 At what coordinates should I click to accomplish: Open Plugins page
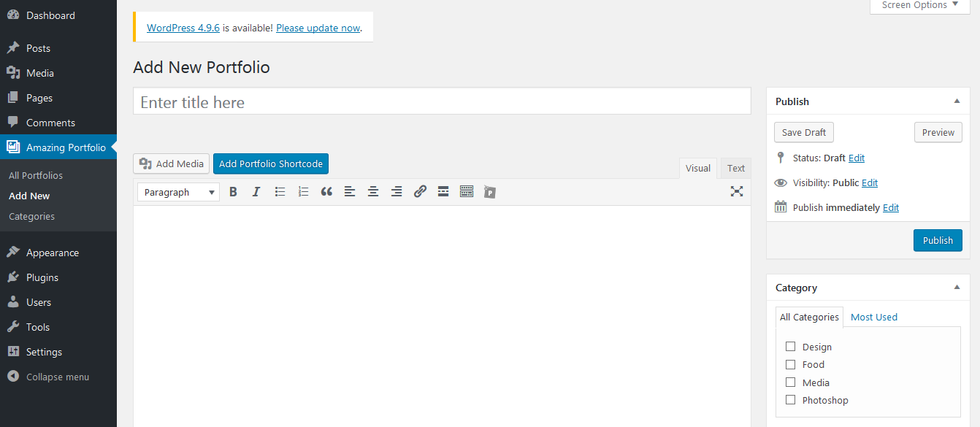[x=58, y=277]
